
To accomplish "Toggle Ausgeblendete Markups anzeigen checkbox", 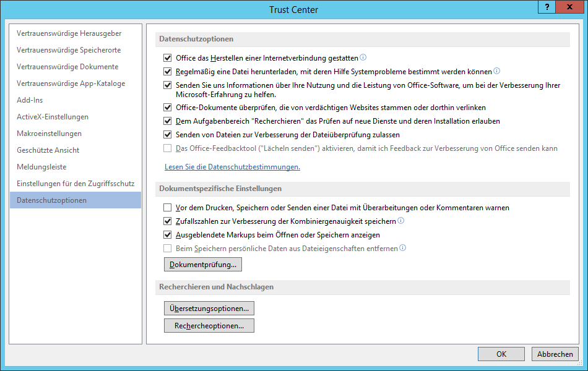I will point(167,235).
